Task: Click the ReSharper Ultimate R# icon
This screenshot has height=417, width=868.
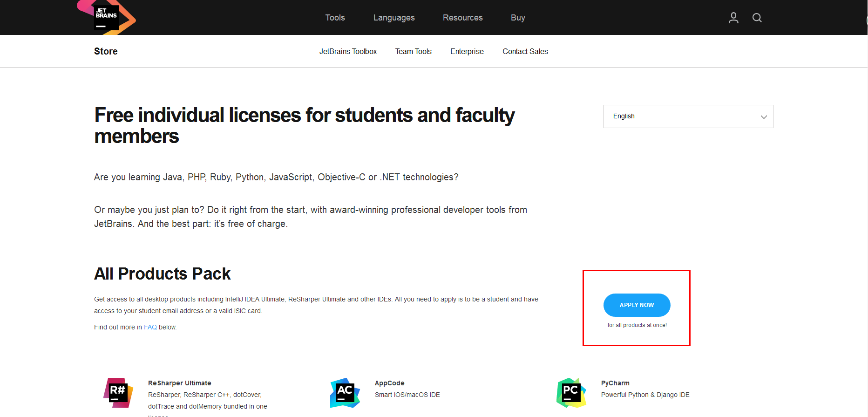Action: pyautogui.click(x=118, y=393)
